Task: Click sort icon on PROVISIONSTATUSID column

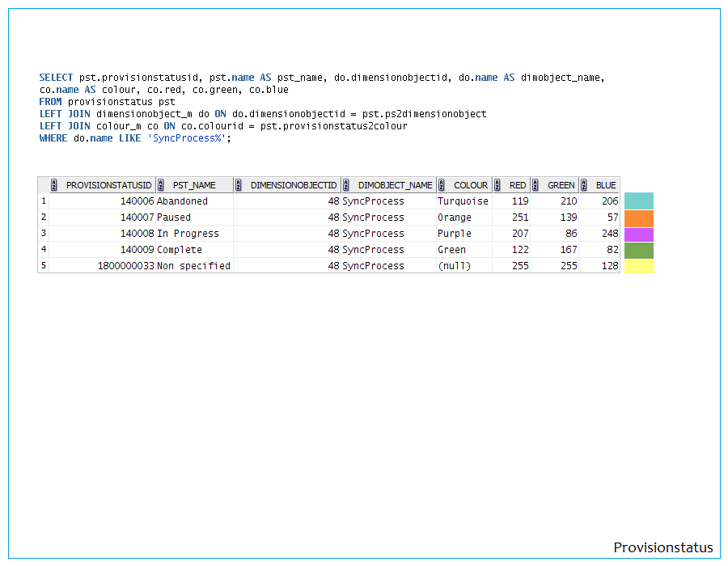Action: click(53, 185)
